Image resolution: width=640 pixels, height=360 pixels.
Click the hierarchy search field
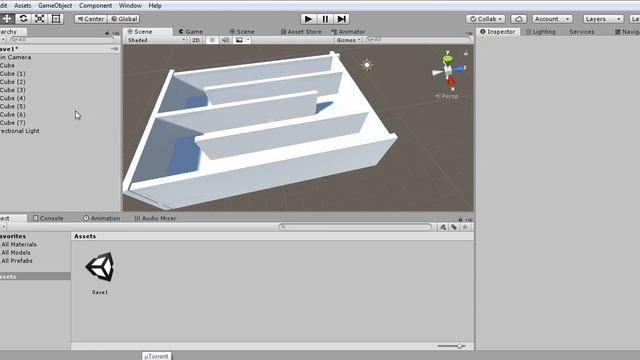[x=62, y=40]
